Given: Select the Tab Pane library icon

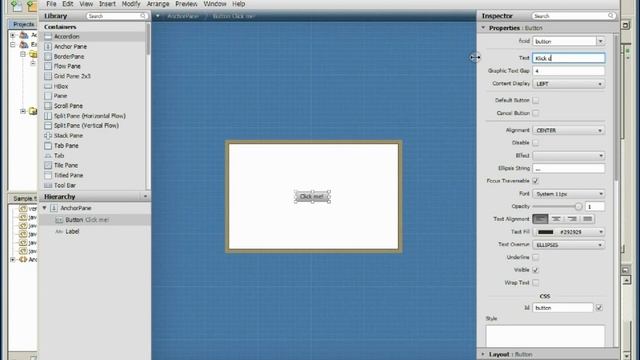Looking at the screenshot, I should (x=48, y=146).
